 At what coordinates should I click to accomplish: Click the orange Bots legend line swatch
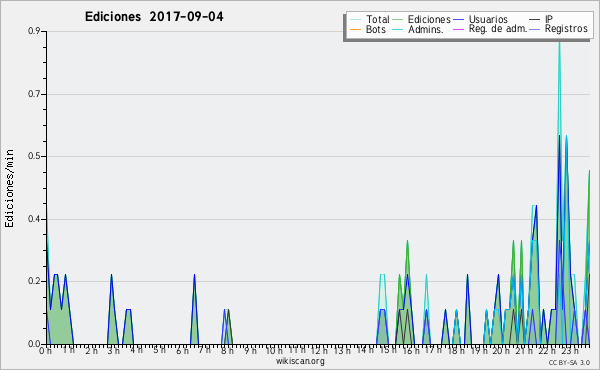(x=355, y=29)
